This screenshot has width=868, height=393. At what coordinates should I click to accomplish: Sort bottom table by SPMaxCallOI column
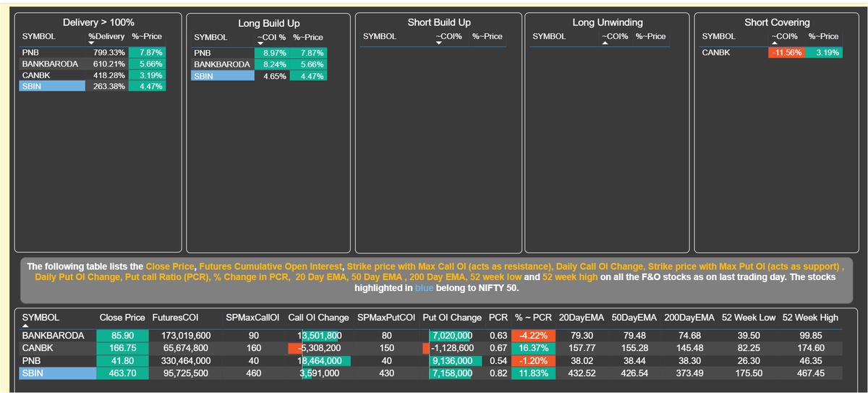252,318
